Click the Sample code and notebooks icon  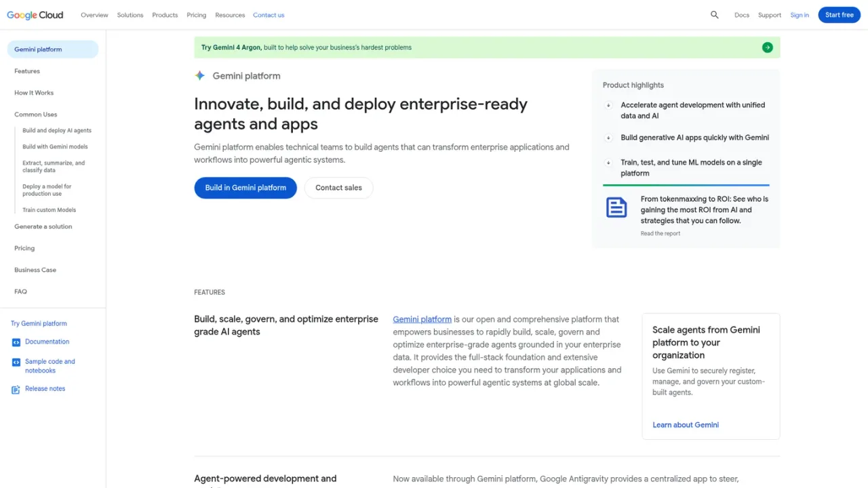[16, 363]
